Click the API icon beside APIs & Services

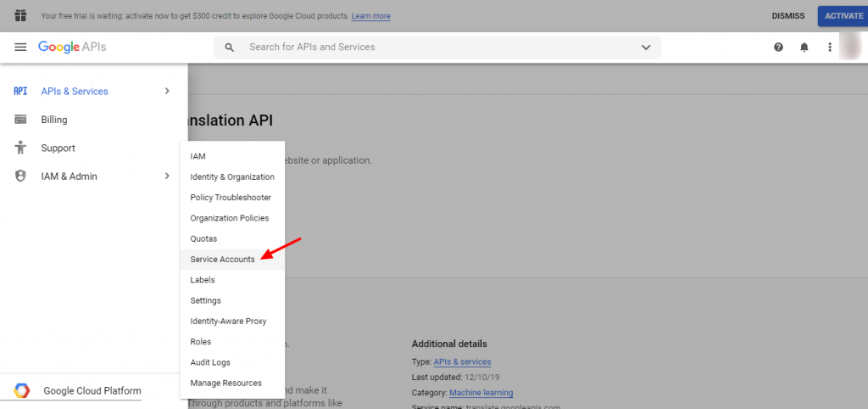click(20, 91)
